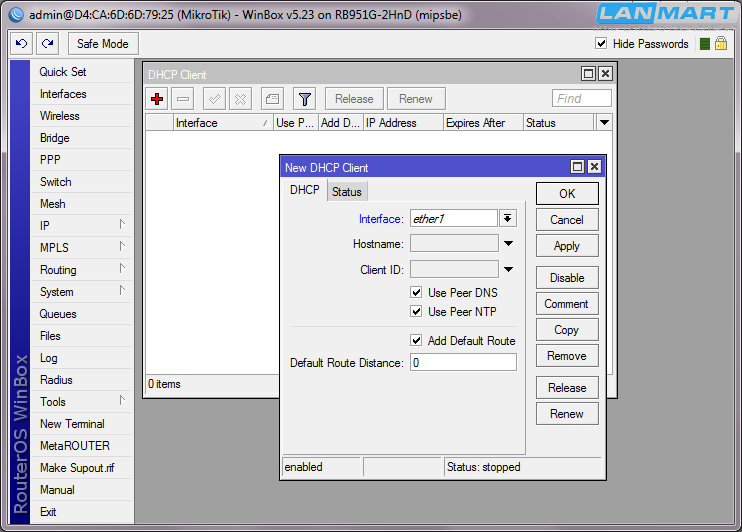Click the Default Route Distance field

click(x=463, y=363)
